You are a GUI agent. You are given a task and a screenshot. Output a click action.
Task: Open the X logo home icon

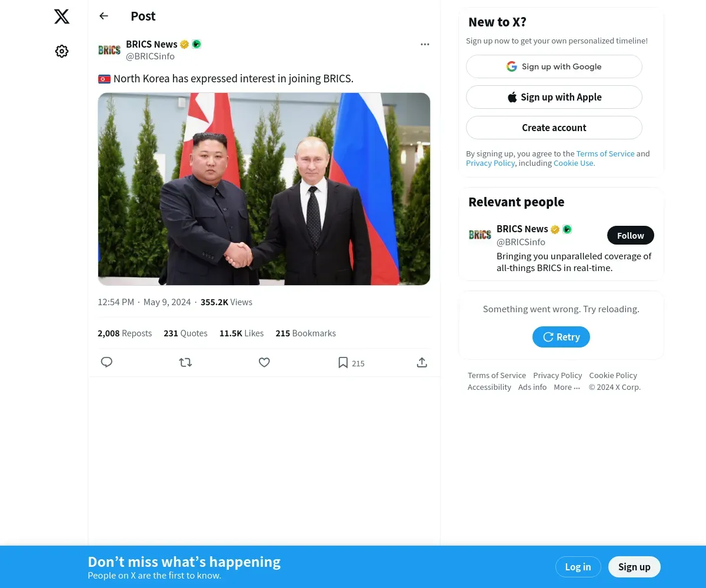coord(62,16)
